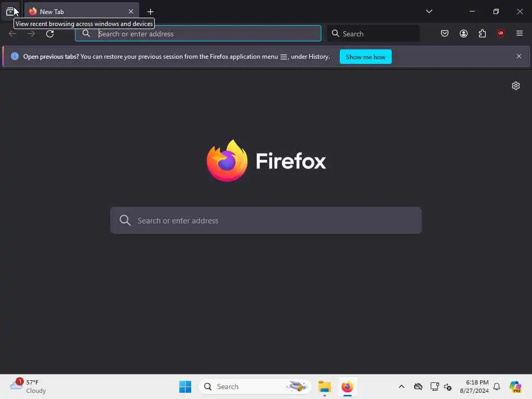Click the Windows taskbar Search box

point(255,387)
